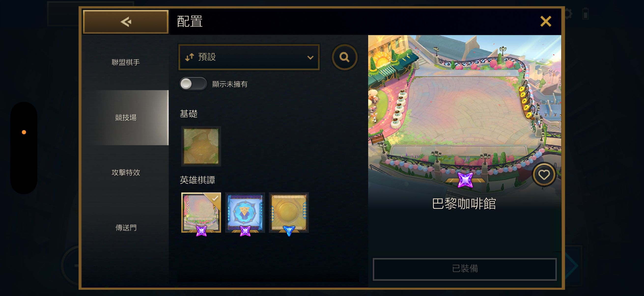Viewport: 644px width, 296px height.
Task: Expand the dropdown chevron arrow
Action: (310, 57)
